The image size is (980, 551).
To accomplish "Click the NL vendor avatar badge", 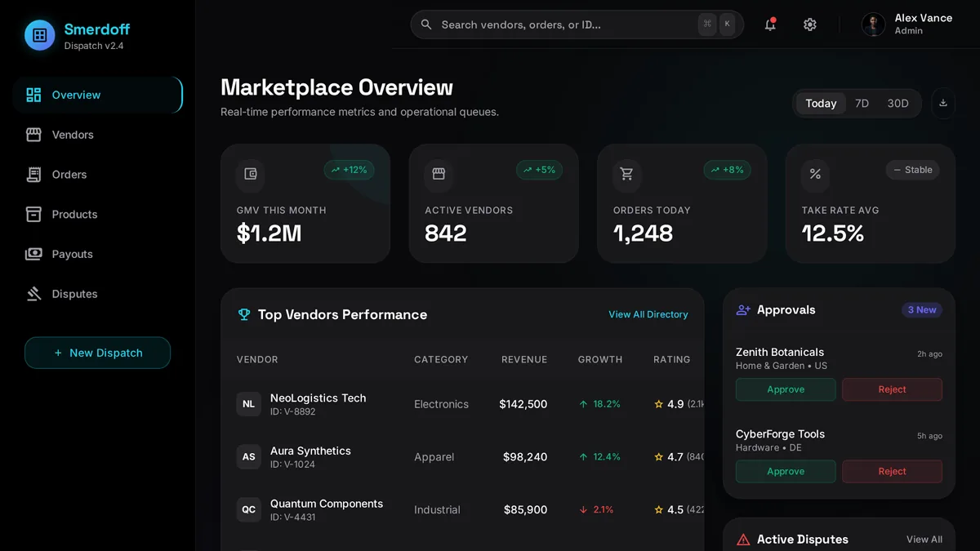I will tap(249, 404).
